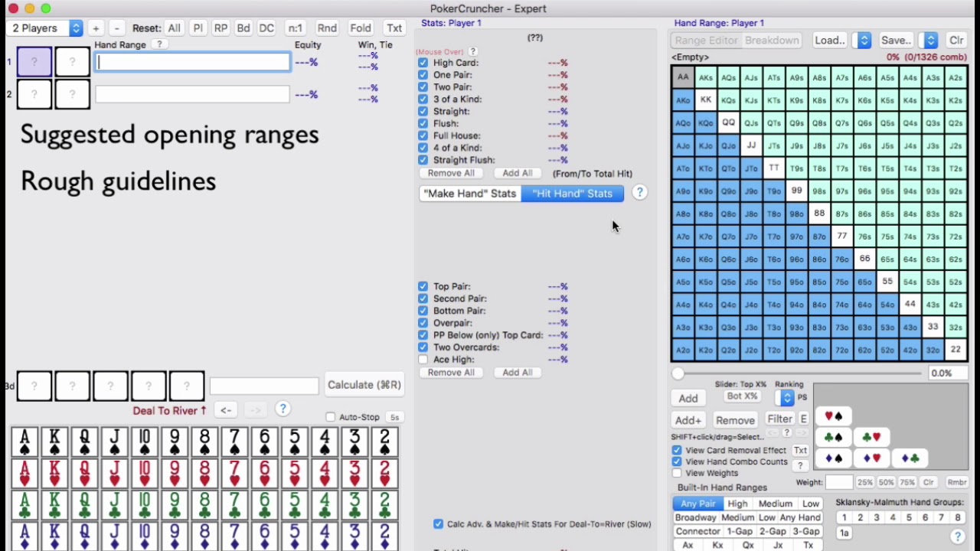
Task: Uncheck Calc Adv. stats for Deal-To-River
Action: (x=438, y=524)
